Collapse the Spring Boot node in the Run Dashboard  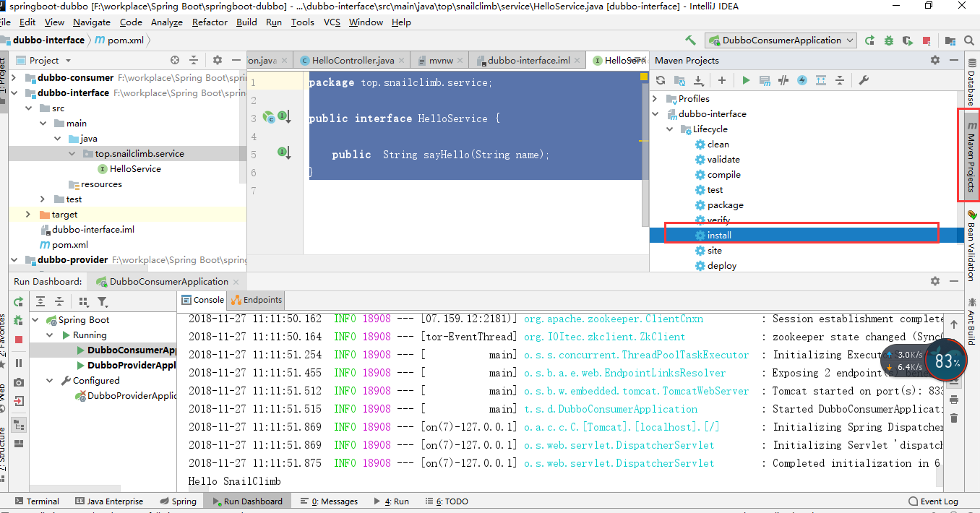(x=35, y=319)
